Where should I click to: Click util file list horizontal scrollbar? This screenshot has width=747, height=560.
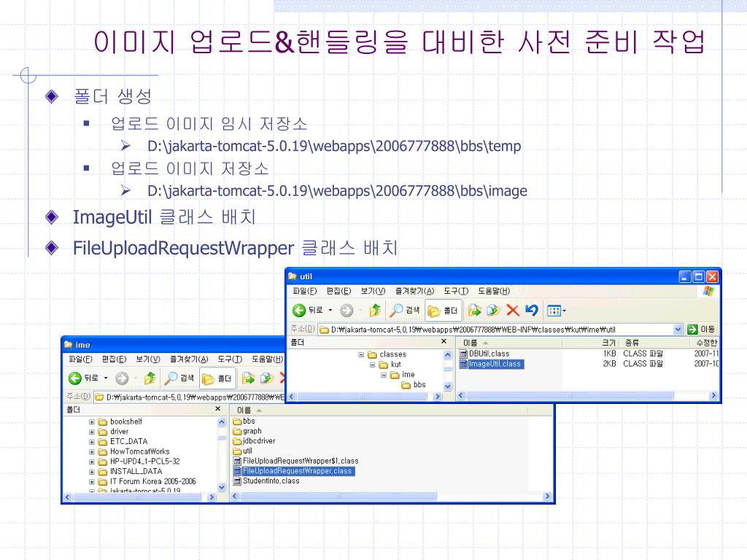pos(570,396)
